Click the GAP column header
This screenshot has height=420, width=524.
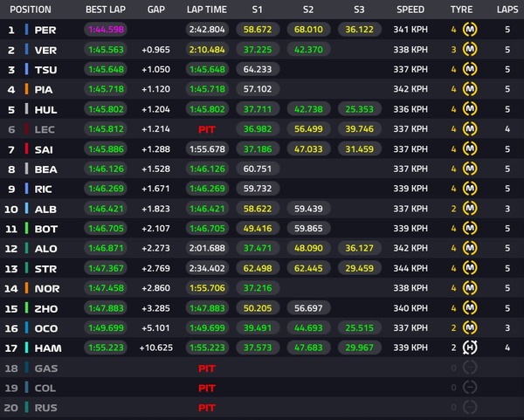(156, 10)
